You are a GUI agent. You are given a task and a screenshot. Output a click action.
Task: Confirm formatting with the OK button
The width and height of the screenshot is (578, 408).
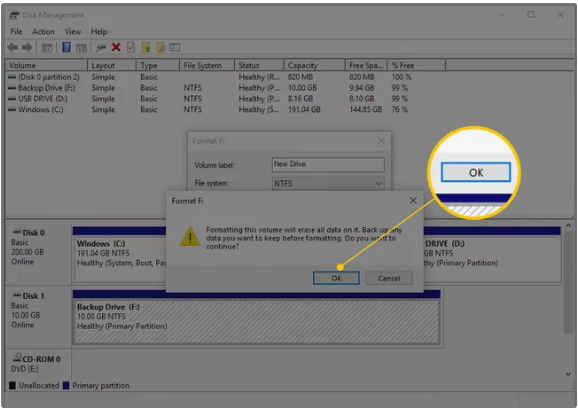click(x=336, y=278)
